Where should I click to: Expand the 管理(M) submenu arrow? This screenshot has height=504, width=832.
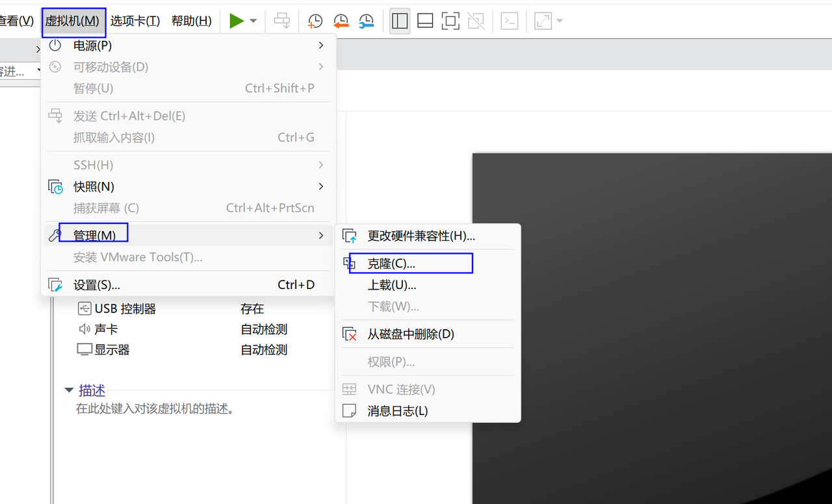(320, 235)
